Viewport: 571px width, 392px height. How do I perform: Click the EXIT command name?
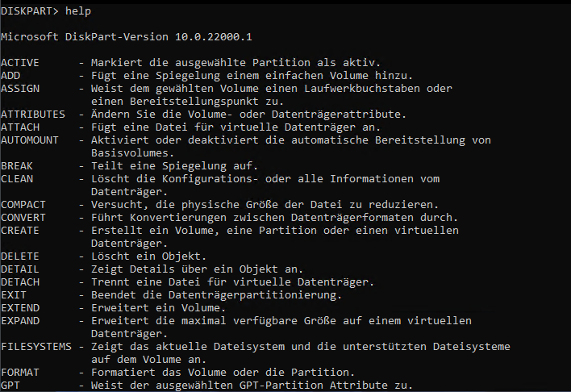tap(14, 294)
